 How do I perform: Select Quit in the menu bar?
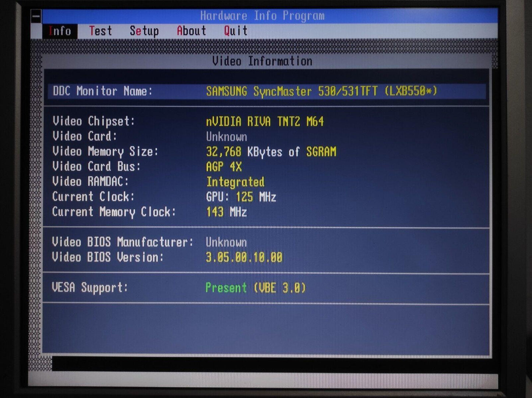click(236, 31)
